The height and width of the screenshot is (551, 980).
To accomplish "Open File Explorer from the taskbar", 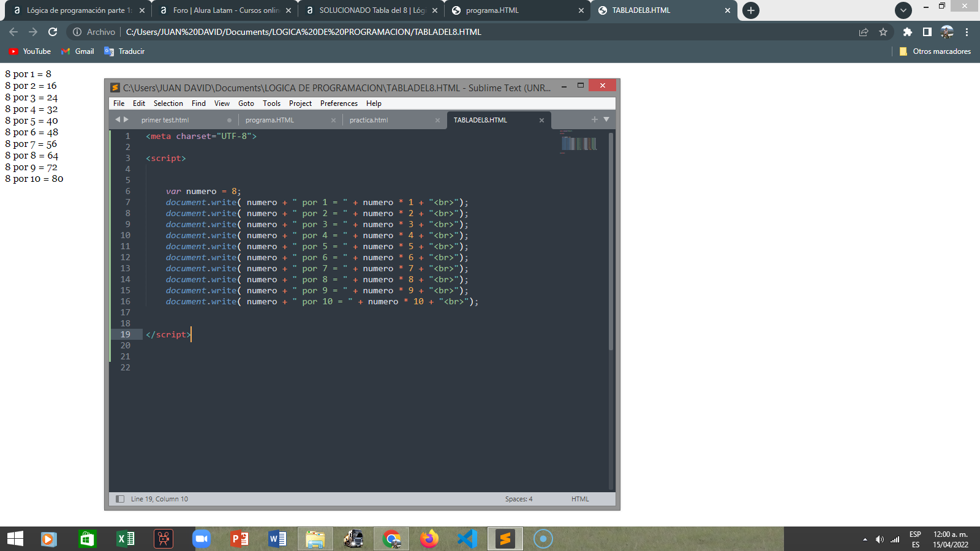I will tap(315, 539).
